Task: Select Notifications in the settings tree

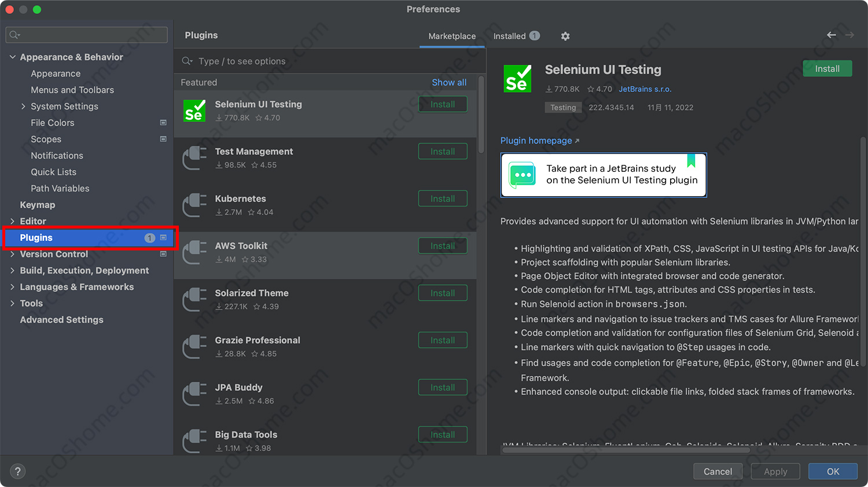Action: coord(57,156)
